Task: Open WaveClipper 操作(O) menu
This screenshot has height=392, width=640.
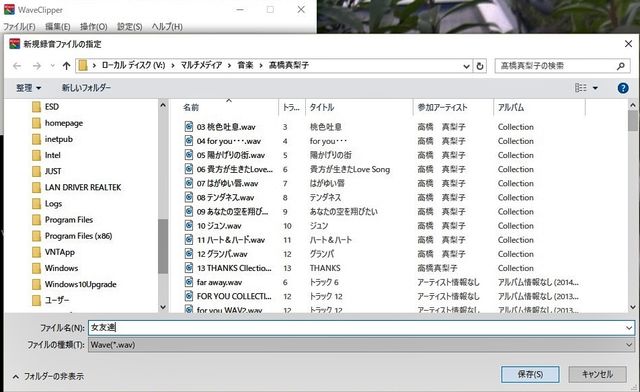Action: pos(93,27)
